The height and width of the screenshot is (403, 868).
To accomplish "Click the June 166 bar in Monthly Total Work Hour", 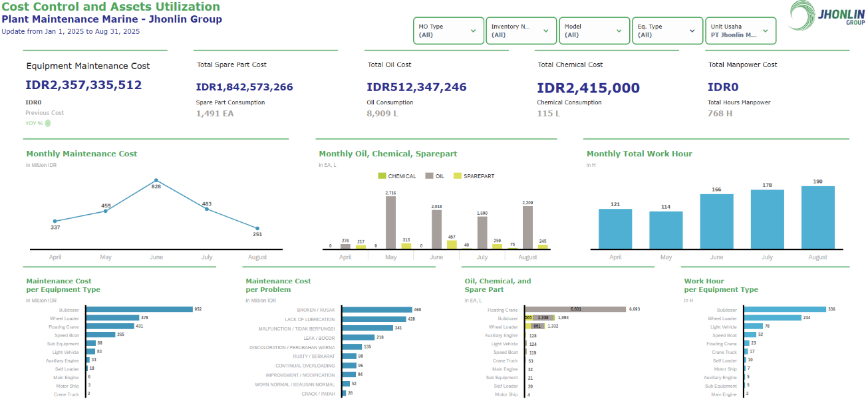I will click(717, 221).
